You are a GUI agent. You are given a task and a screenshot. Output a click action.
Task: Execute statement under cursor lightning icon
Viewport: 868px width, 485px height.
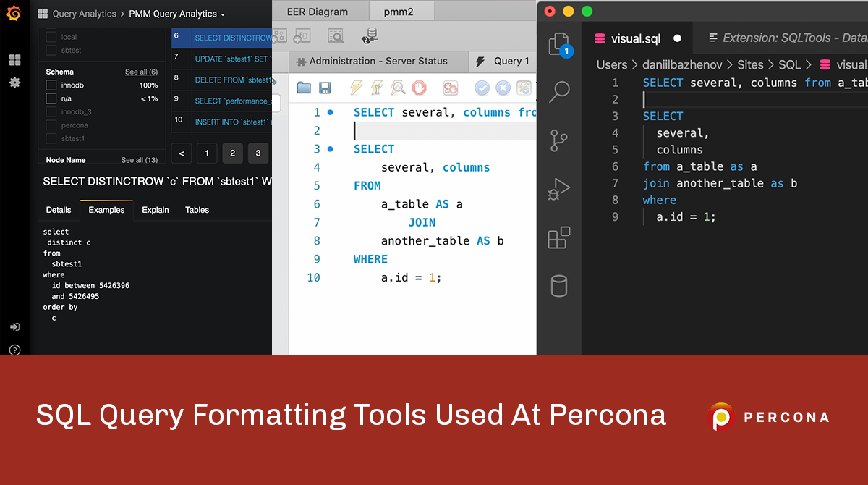tap(376, 88)
